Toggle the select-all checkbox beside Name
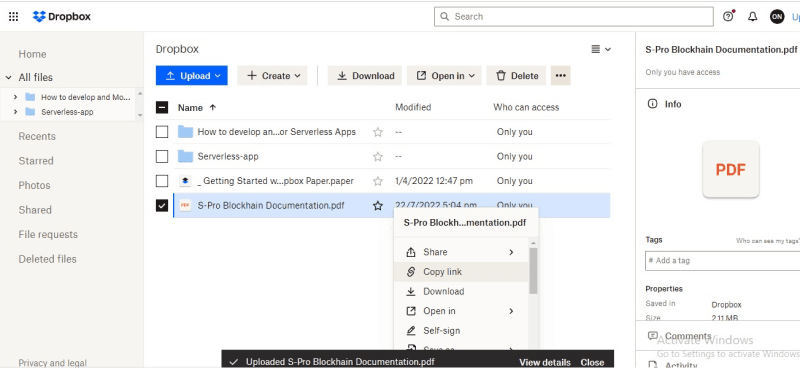800x368 pixels. pyautogui.click(x=162, y=108)
